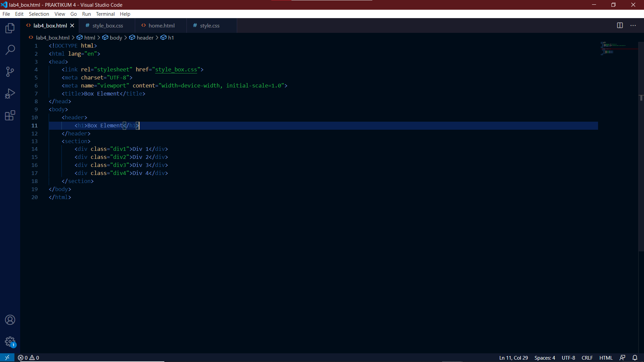Switch to the style_box.css tab
This screenshot has width=644, height=362.
click(107, 25)
